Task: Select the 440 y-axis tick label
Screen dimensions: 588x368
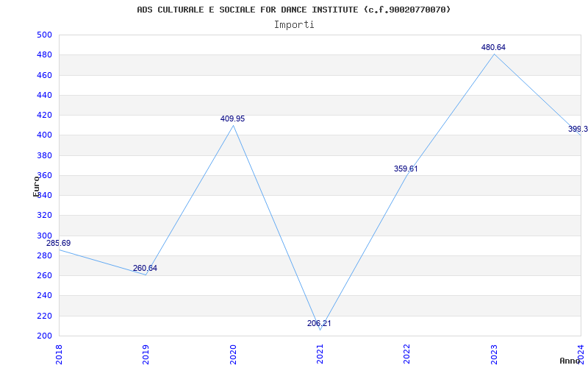Action: tap(44, 95)
